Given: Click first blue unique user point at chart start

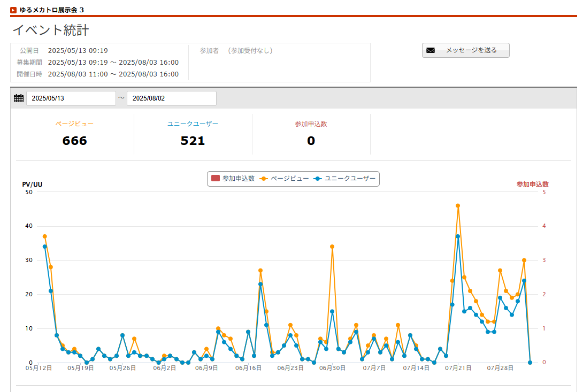Looking at the screenshot, I should click(45, 247).
